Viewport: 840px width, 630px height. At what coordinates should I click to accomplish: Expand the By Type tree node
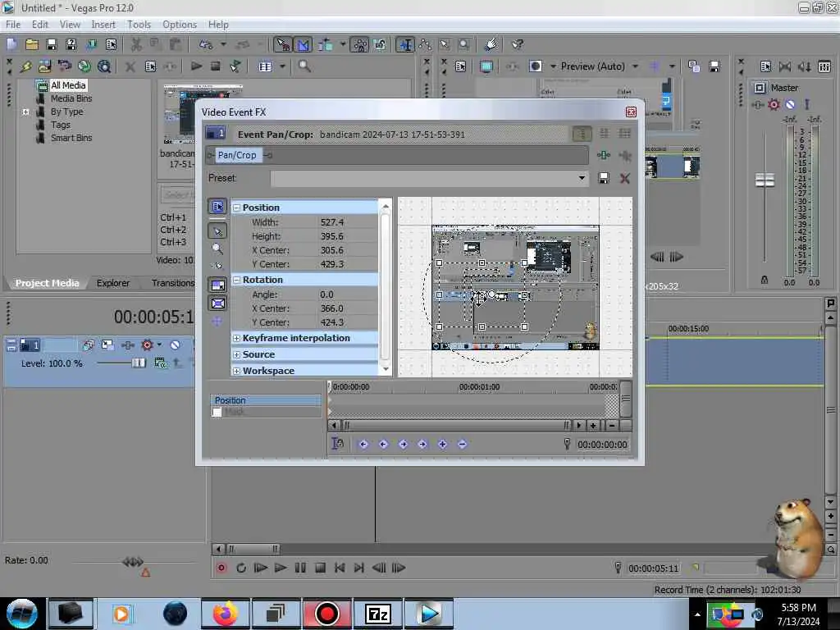25,112
